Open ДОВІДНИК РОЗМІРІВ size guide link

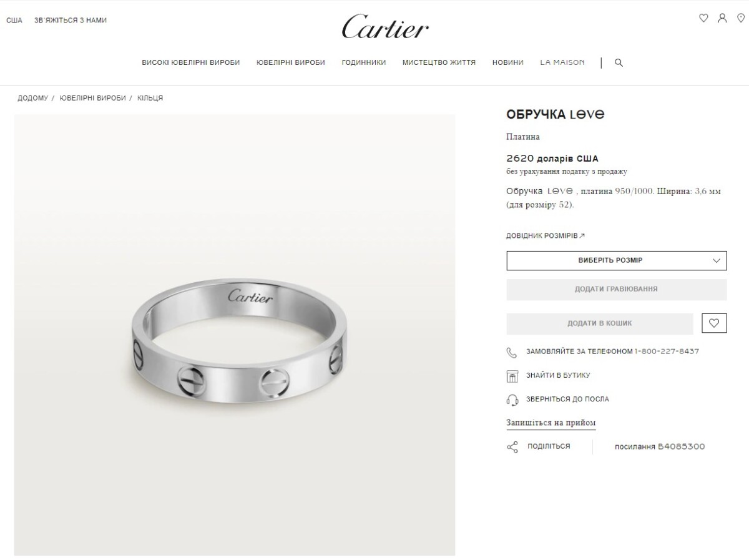(x=546, y=236)
